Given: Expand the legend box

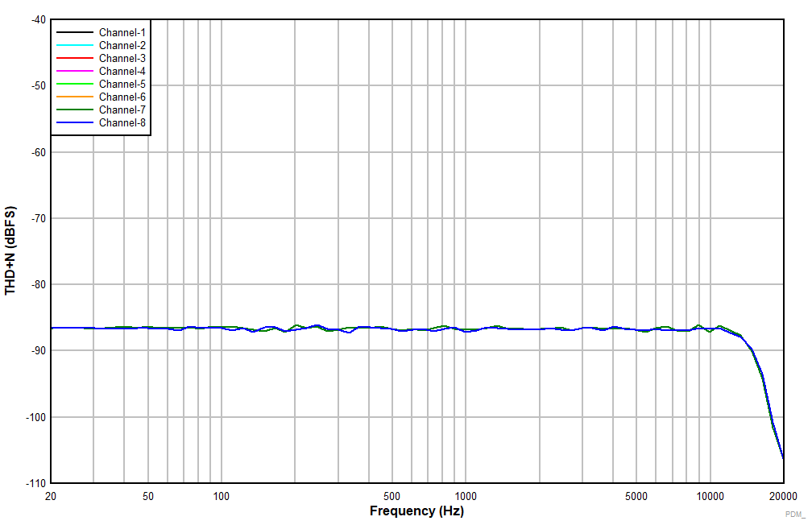Looking at the screenshot, I should [101, 77].
